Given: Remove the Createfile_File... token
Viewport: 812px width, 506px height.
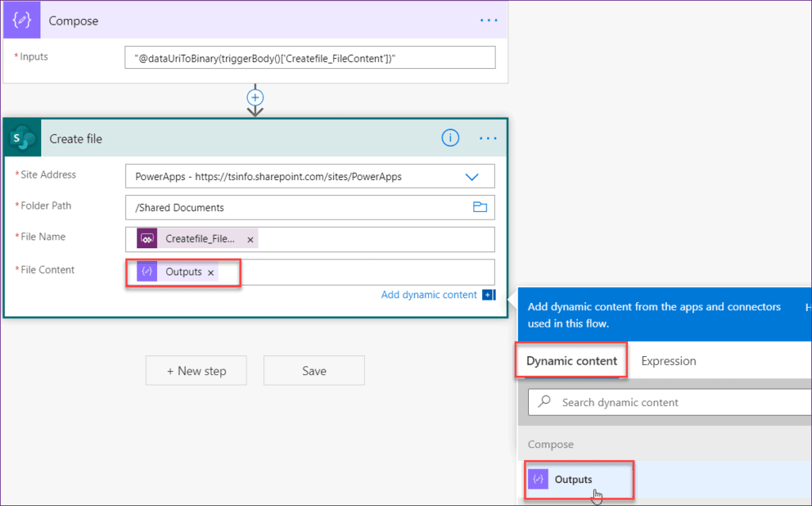Looking at the screenshot, I should (250, 240).
